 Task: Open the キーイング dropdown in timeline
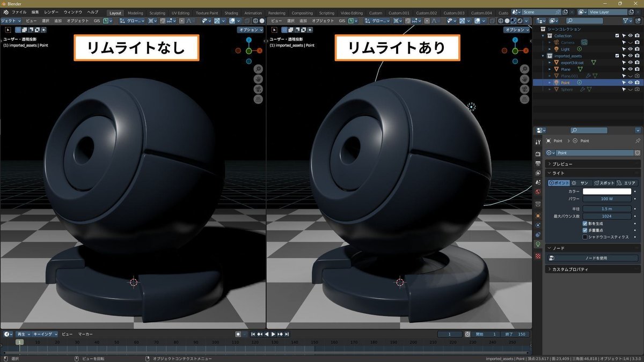[x=45, y=334]
